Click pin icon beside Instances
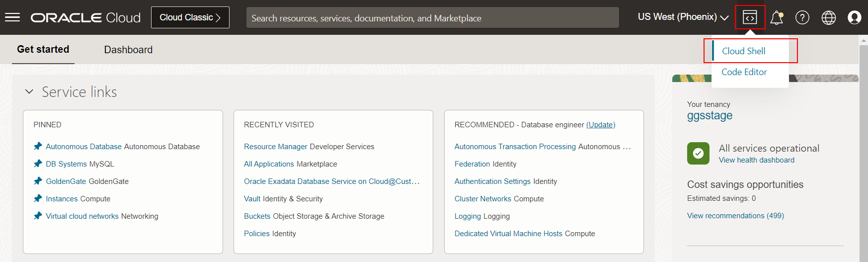The width and height of the screenshot is (868, 262). 38,198
